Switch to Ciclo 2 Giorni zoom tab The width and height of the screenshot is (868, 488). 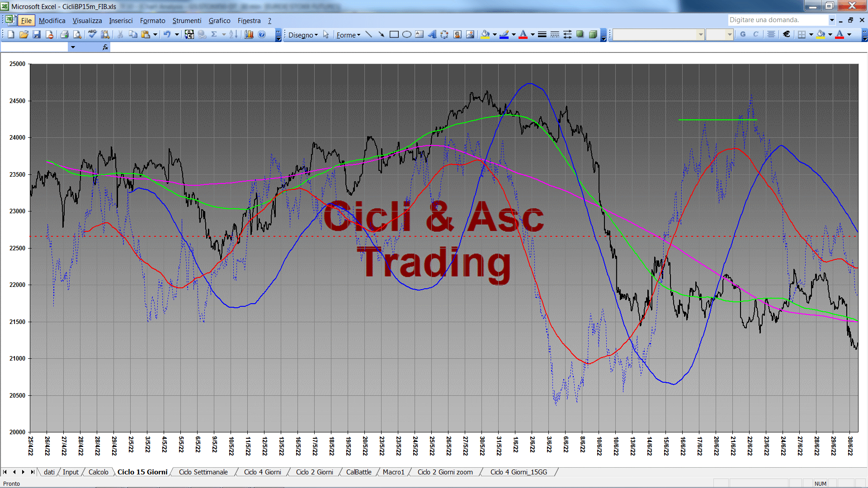(x=445, y=472)
